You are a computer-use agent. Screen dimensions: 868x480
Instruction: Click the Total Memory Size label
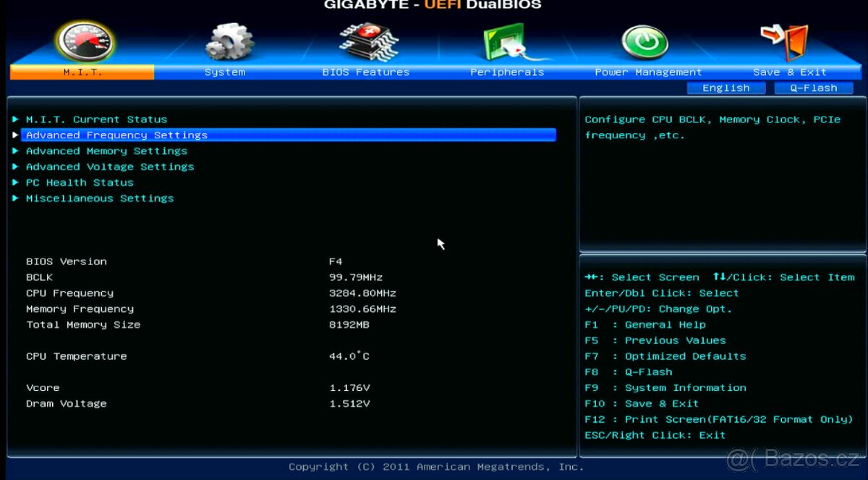(83, 325)
